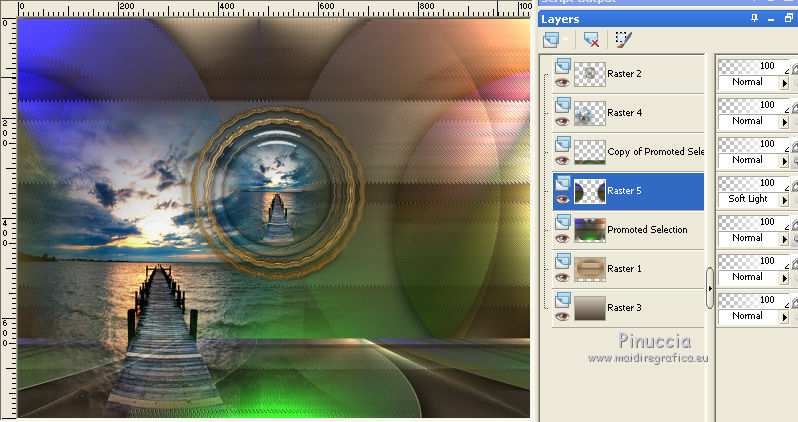
Task: Select the Raster 4 layer name
Action: pos(624,113)
